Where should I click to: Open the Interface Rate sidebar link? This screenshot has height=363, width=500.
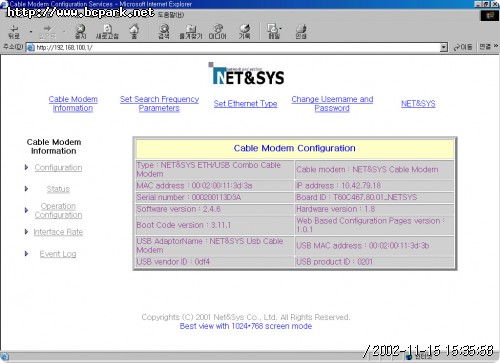58,232
